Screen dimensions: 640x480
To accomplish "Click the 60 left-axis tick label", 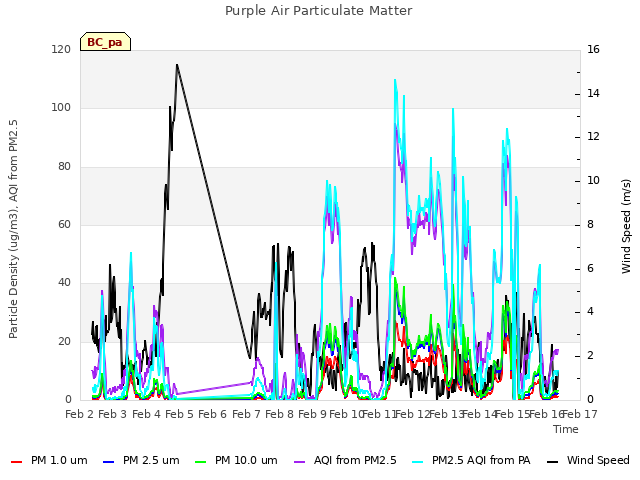I will coord(64,224).
